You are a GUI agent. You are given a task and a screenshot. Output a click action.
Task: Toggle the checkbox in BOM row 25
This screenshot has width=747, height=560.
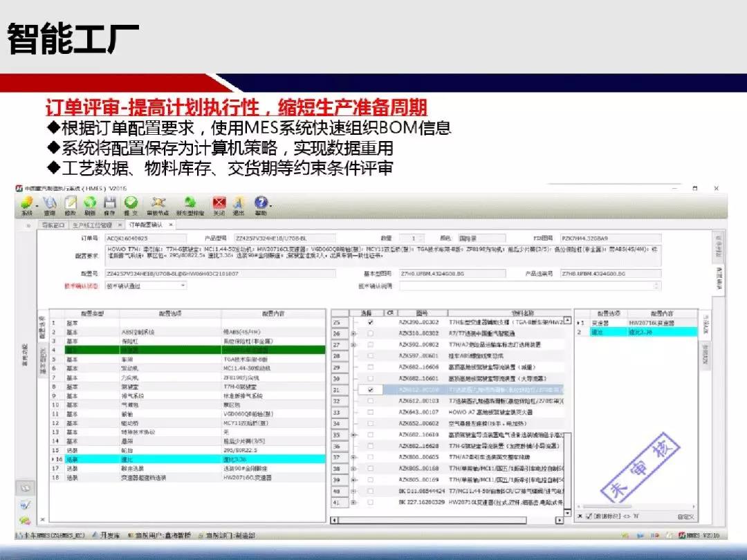370,322
